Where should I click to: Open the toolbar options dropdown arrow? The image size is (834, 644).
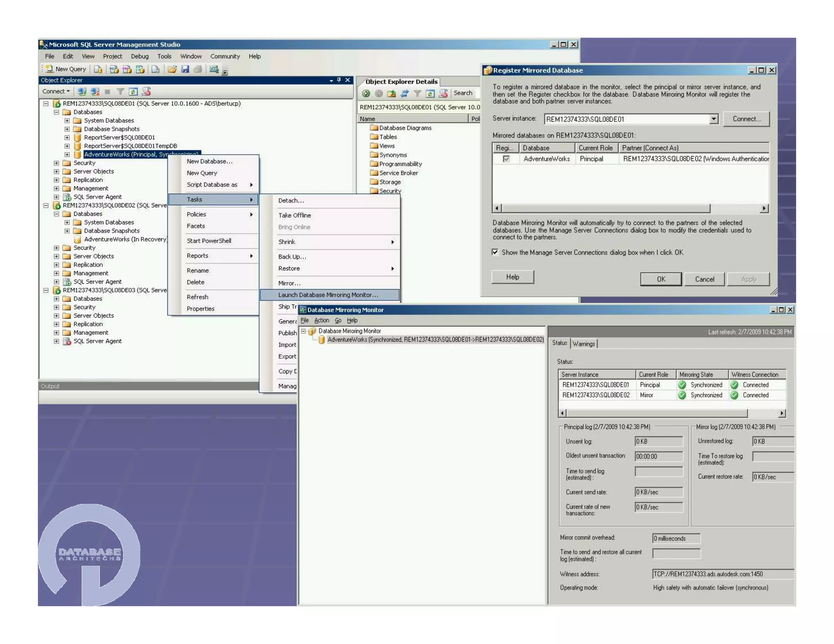tap(225, 72)
